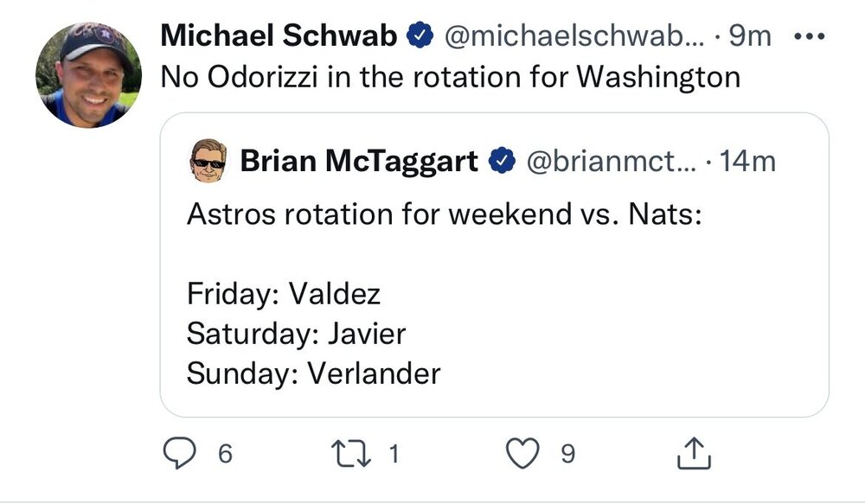This screenshot has width=865, height=504.
Task: Open the three-dot more options menu
Action: pos(809,36)
